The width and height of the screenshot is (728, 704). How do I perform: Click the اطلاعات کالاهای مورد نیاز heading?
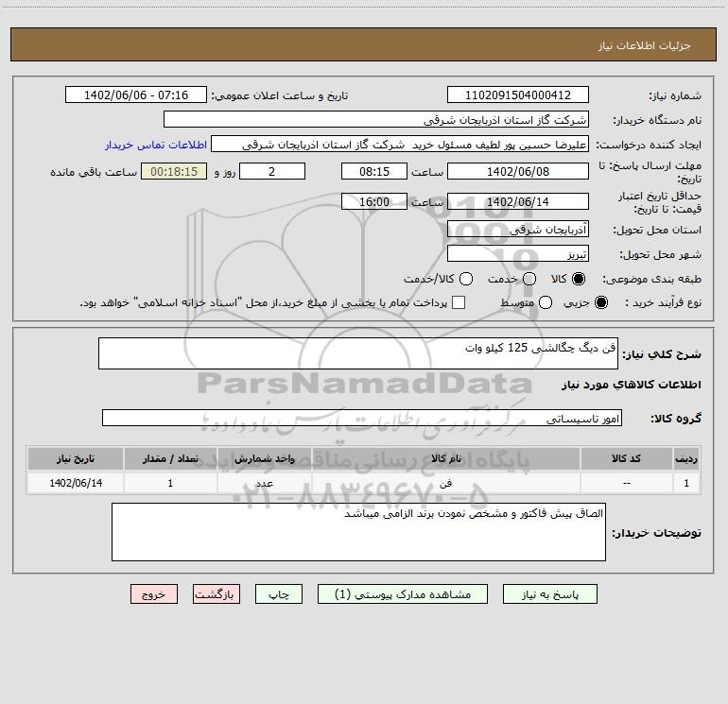point(631,385)
